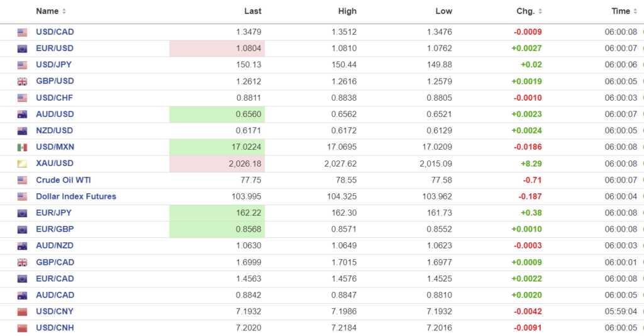Click the Mexican flag beside USD/MXN
This screenshot has height=336, width=644.
point(23,147)
